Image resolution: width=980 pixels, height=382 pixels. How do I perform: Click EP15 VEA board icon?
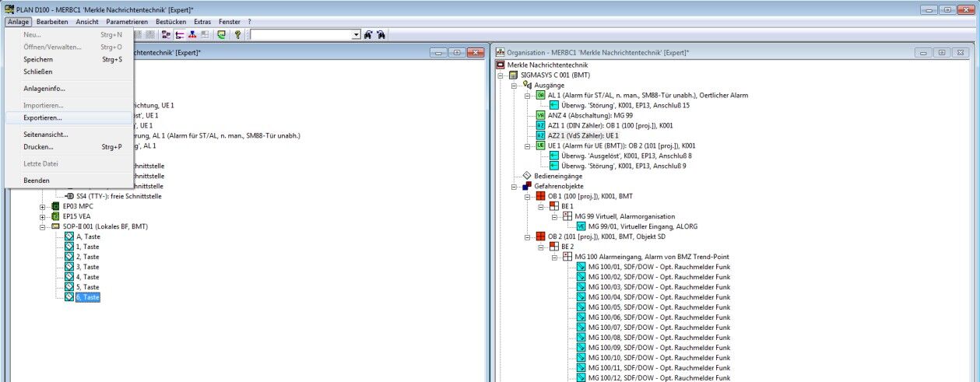pos(55,216)
